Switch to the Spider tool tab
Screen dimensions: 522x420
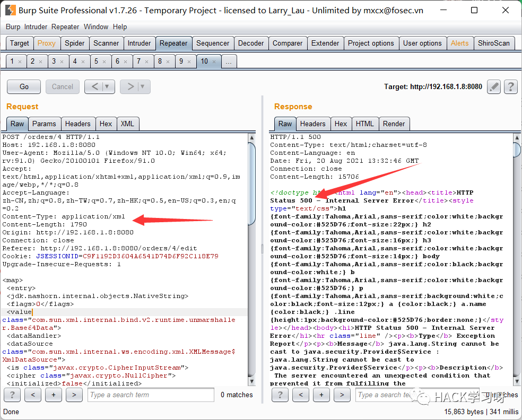click(x=75, y=43)
